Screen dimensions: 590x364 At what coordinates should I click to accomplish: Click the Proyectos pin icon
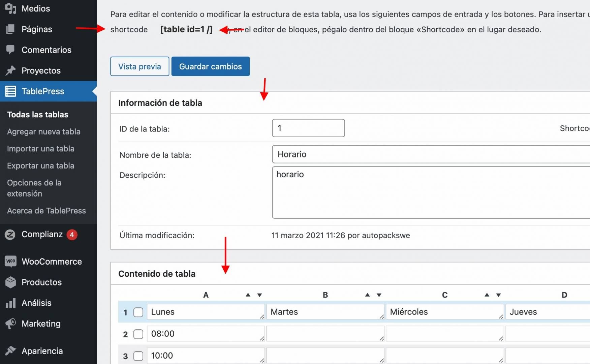point(10,70)
